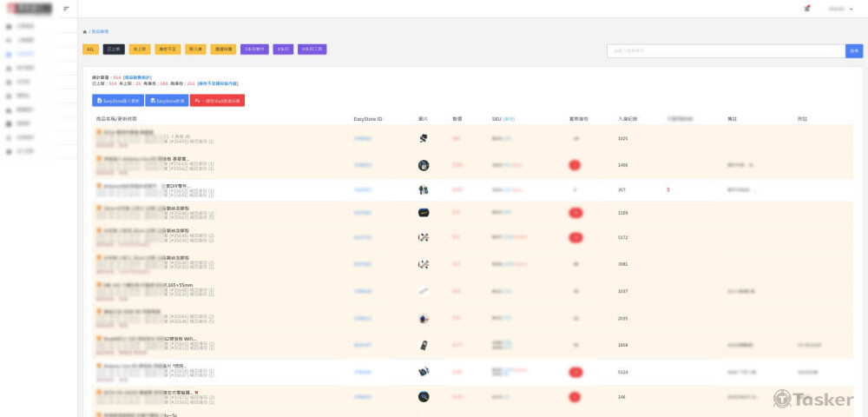Click the blue search button
Image resolution: width=868 pixels, height=417 pixels.
coord(854,51)
